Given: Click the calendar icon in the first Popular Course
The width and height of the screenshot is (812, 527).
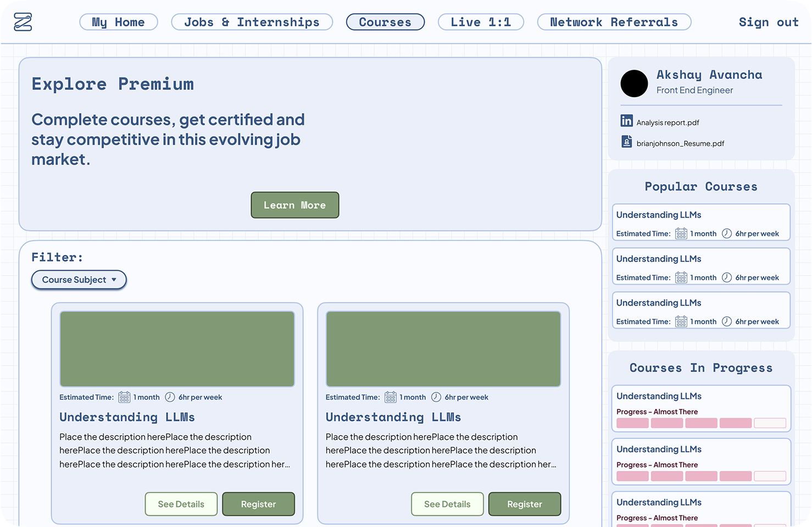Looking at the screenshot, I should 681,233.
